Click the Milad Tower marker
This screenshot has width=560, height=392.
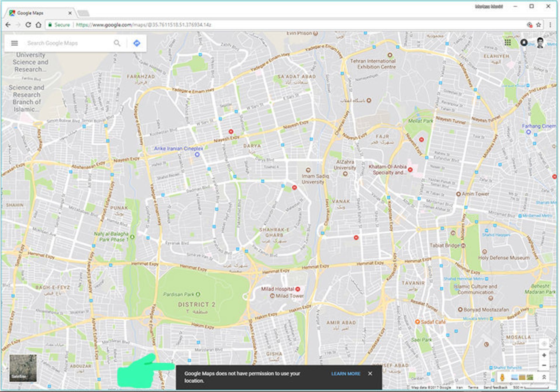tap(272, 296)
